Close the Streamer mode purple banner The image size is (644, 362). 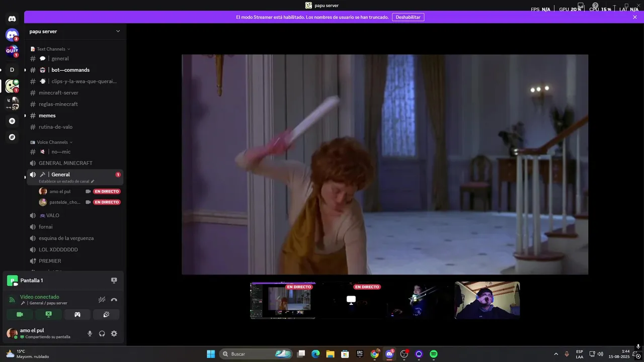click(635, 17)
